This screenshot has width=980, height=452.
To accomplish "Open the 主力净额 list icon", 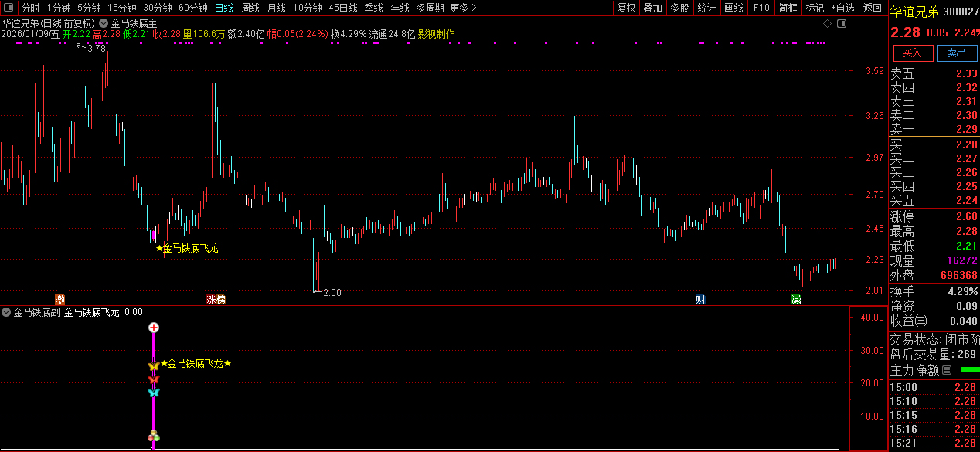I will coord(947,370).
